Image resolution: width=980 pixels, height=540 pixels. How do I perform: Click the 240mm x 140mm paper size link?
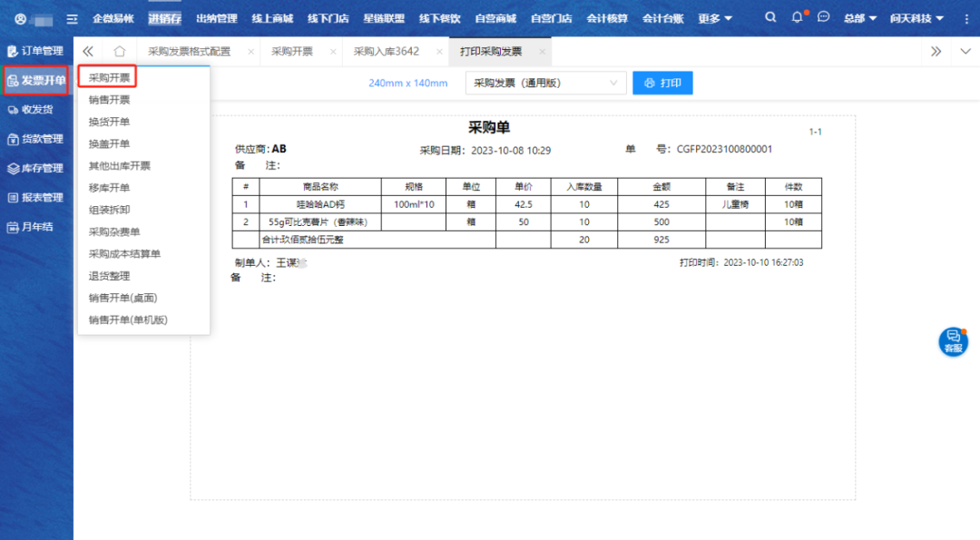pyautogui.click(x=407, y=83)
